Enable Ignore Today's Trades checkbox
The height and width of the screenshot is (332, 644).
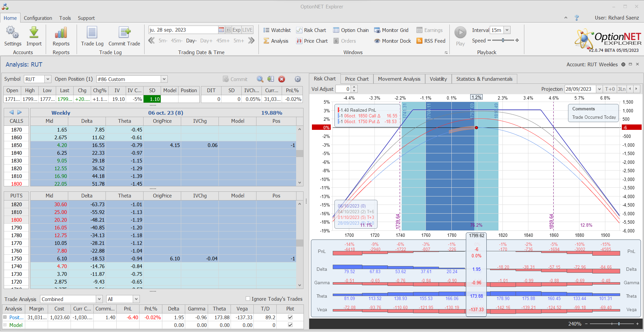248,299
